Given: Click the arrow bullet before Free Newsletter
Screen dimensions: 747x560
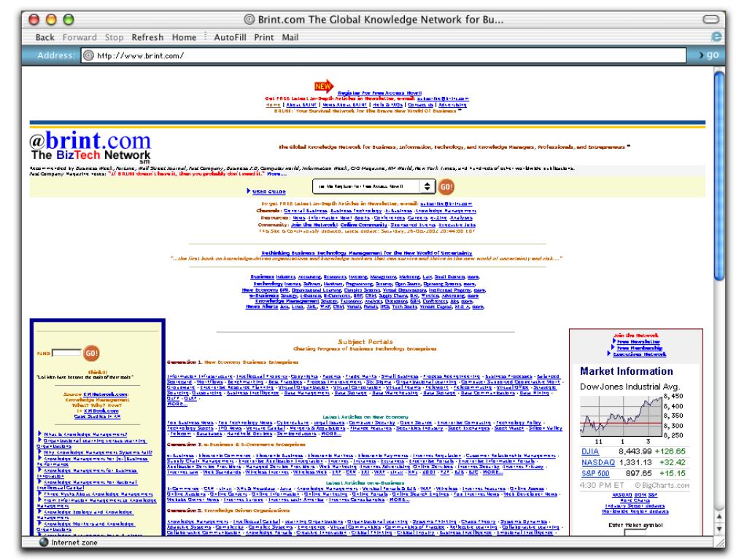Looking at the screenshot, I should coord(614,341).
